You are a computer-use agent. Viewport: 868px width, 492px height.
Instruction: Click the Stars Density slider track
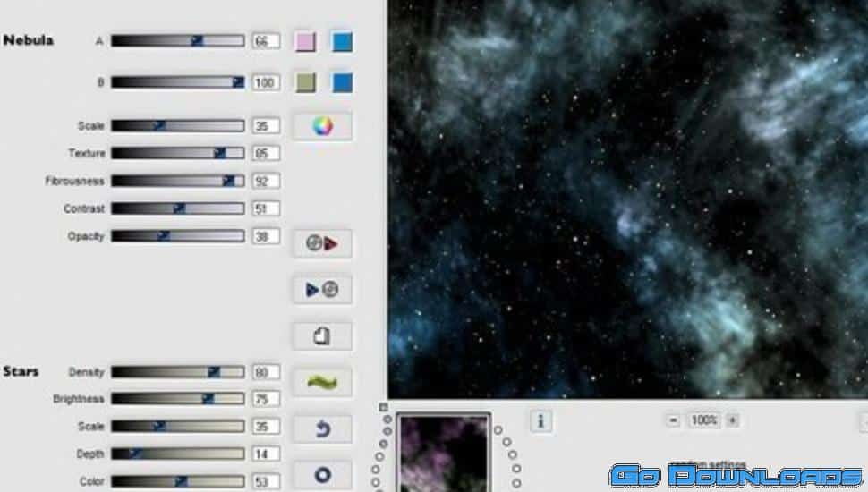click(x=177, y=372)
